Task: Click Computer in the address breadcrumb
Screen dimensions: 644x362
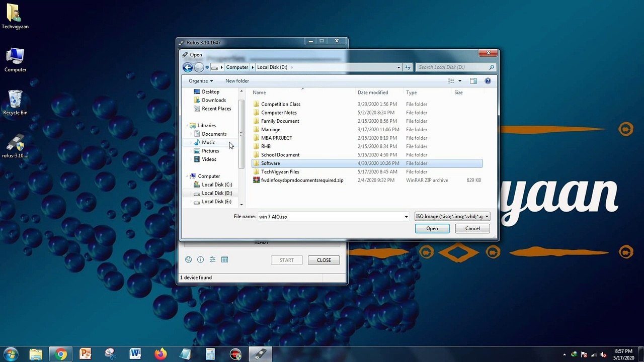Action: pos(237,67)
